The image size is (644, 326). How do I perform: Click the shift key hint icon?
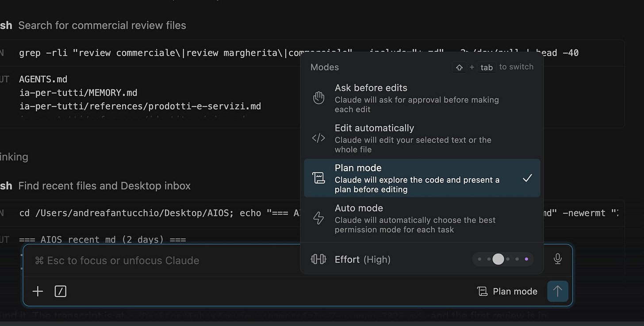[459, 67]
